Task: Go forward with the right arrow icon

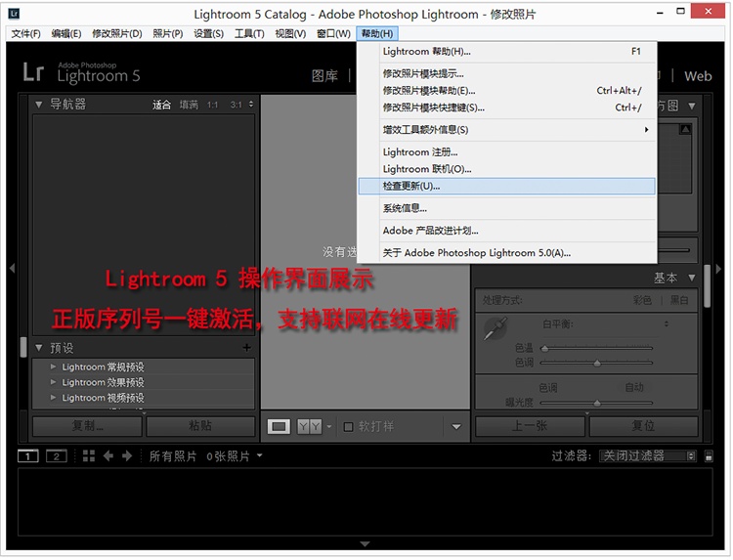Action: 127,455
